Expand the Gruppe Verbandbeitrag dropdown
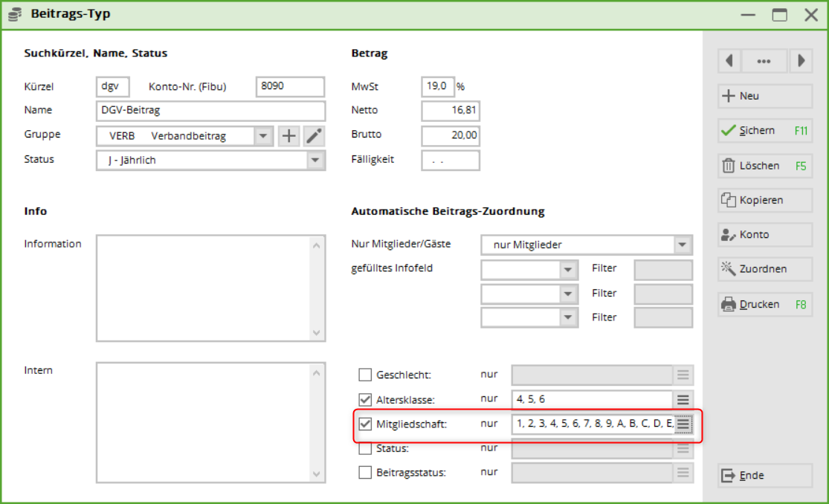 [264, 136]
